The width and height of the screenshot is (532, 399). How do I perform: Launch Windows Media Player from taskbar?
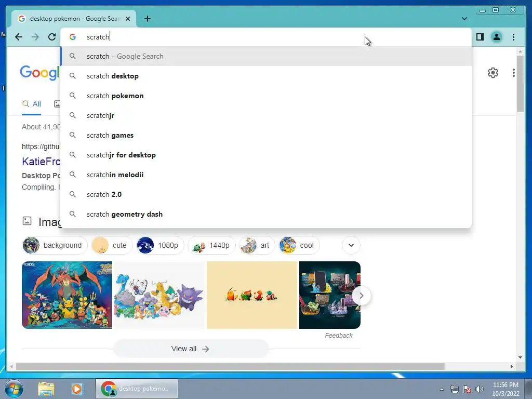tap(77, 389)
